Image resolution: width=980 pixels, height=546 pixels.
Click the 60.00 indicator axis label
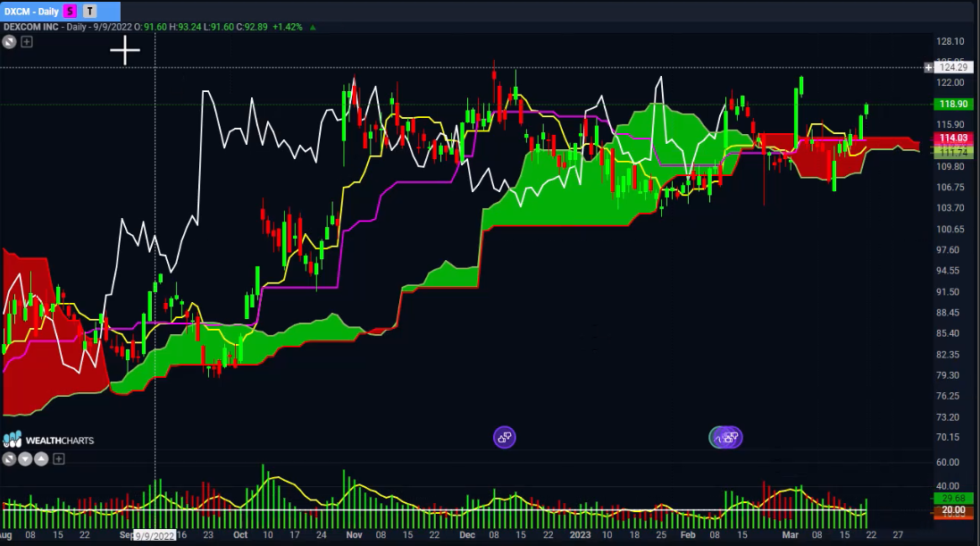coord(948,462)
